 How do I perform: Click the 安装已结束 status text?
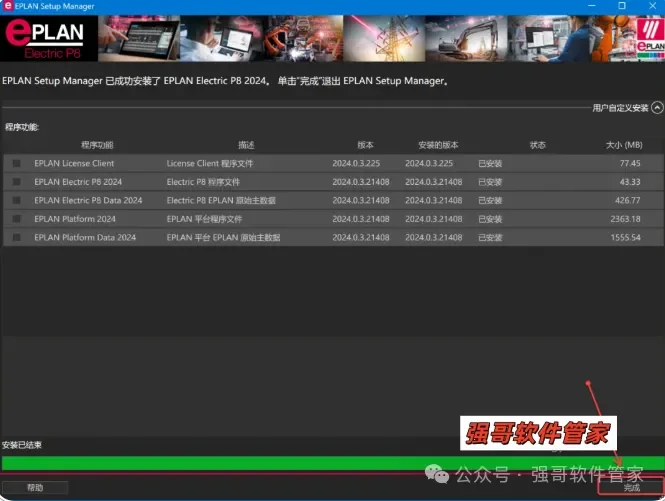(22, 445)
